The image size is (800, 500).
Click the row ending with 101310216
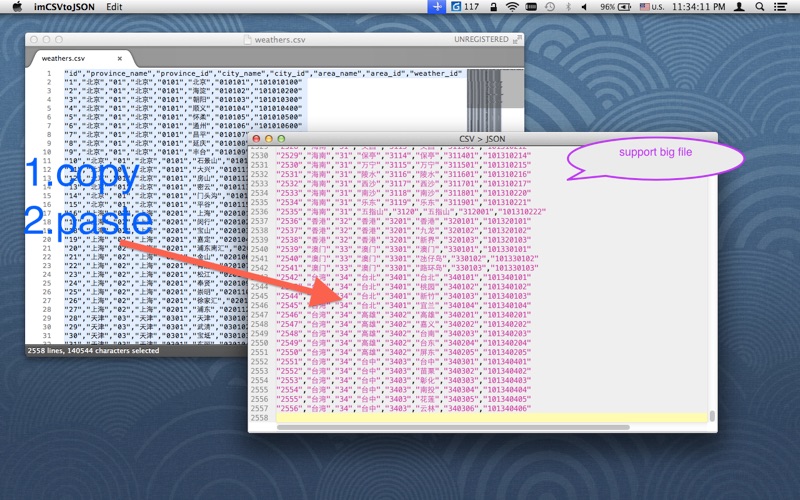[404, 174]
